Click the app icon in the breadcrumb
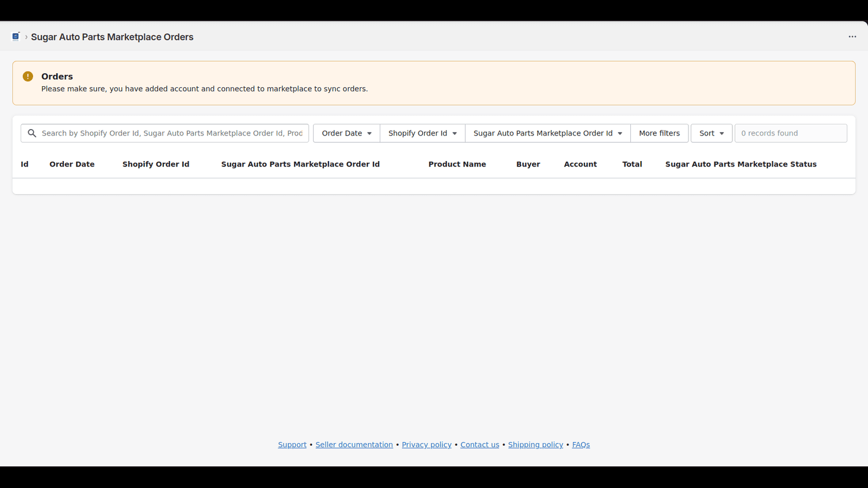The height and width of the screenshot is (488, 868). coord(16,37)
